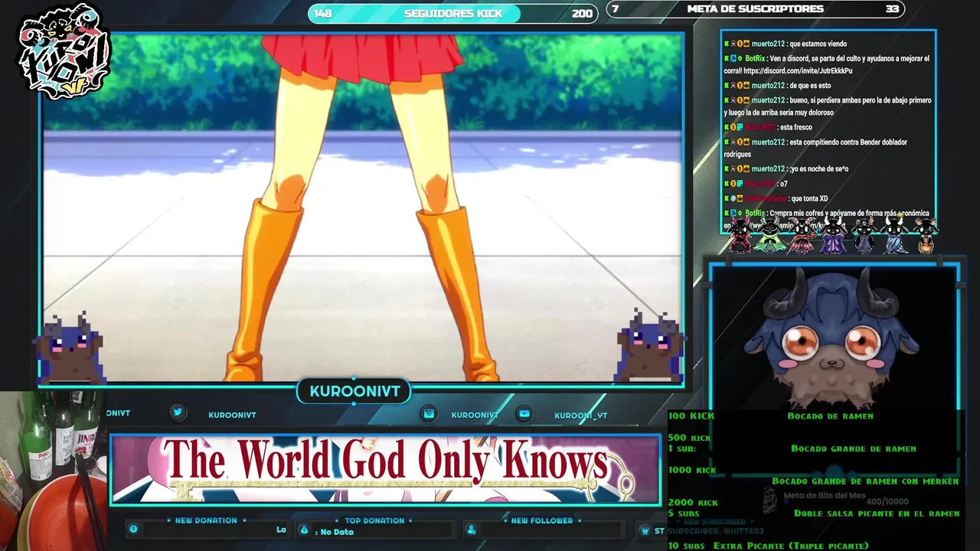
Task: Open the KuroOni logo in top corner
Action: [64, 52]
